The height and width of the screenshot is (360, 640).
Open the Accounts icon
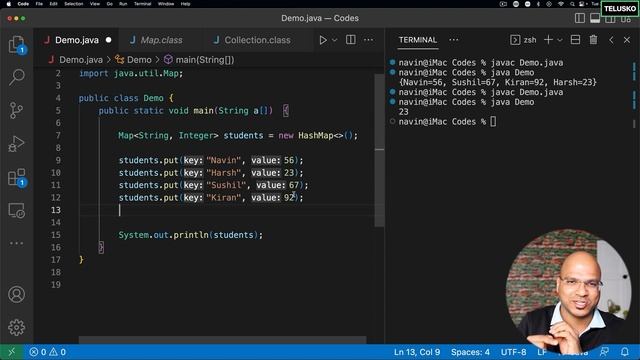17,294
